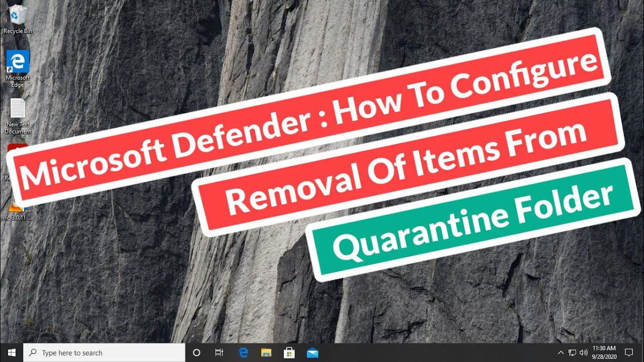The image size is (644, 362).
Task: Open the Action Center notifications icon
Action: click(629, 352)
